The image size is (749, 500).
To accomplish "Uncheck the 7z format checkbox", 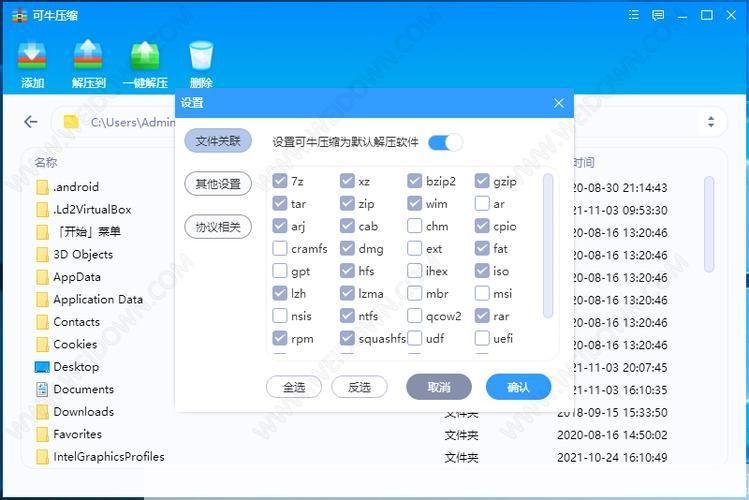I will (x=279, y=181).
